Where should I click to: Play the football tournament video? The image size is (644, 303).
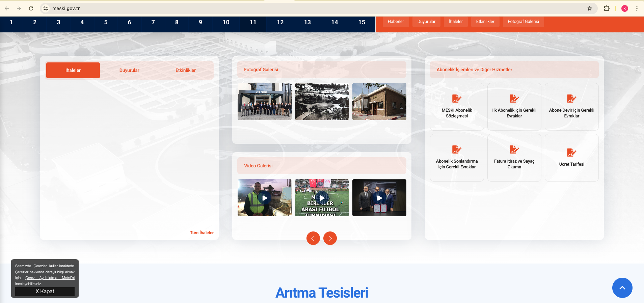(322, 198)
